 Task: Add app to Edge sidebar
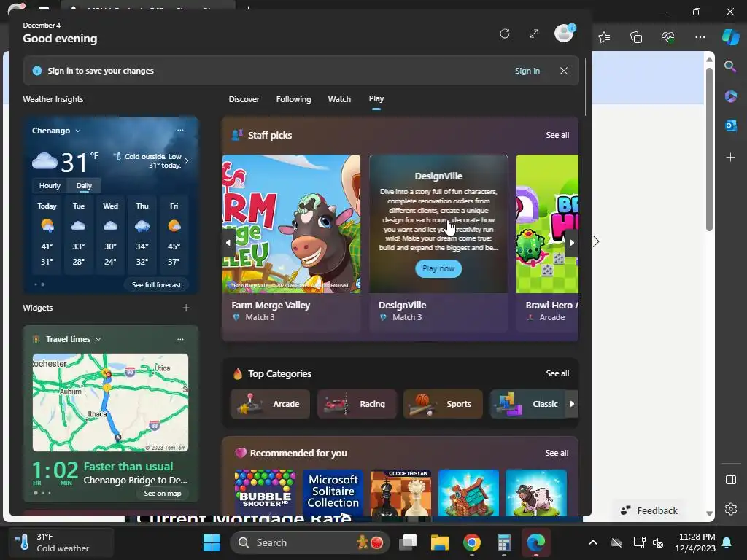[x=730, y=157]
